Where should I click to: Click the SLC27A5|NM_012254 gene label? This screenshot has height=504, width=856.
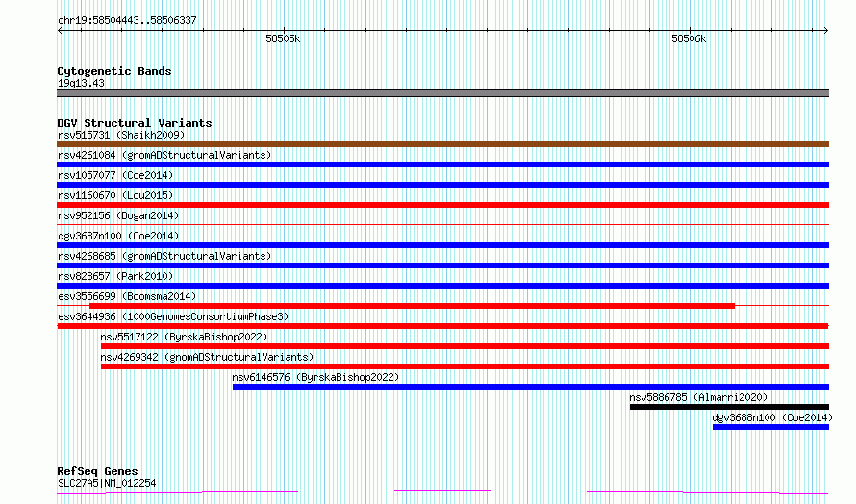107,483
